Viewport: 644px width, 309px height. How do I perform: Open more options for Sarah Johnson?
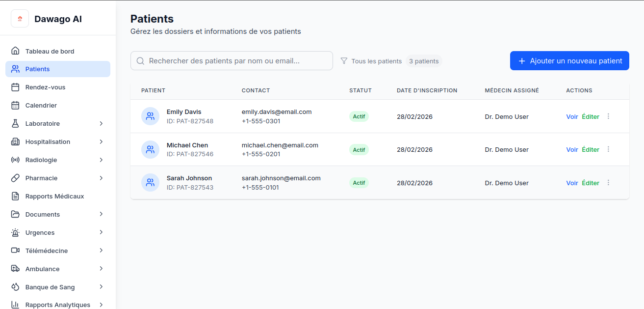608,183
